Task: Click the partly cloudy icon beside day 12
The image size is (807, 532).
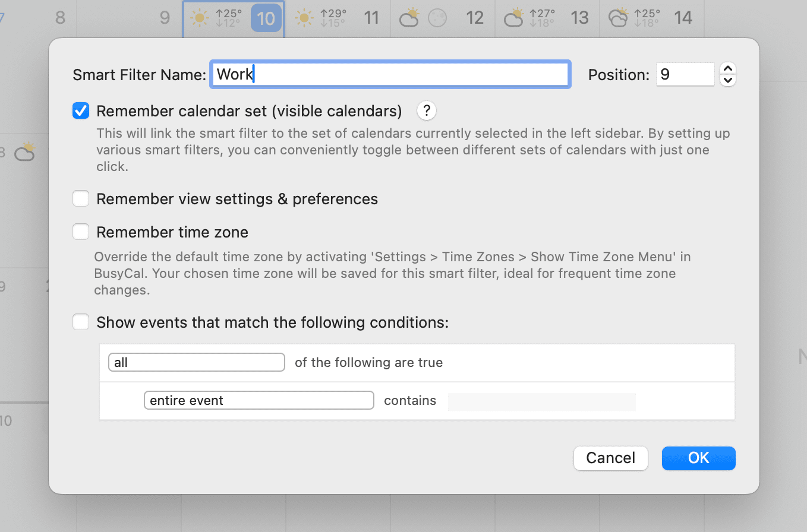Action: [x=409, y=18]
